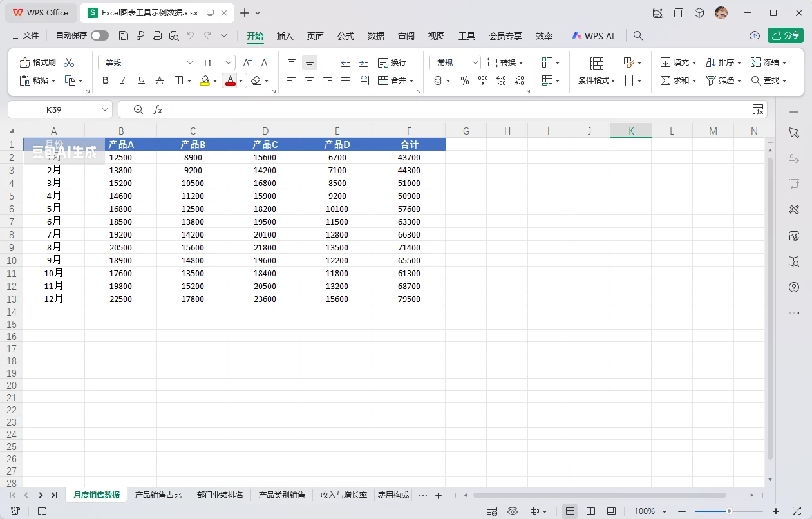The image size is (812, 519).
Task: Apply percent style format
Action: tap(465, 80)
